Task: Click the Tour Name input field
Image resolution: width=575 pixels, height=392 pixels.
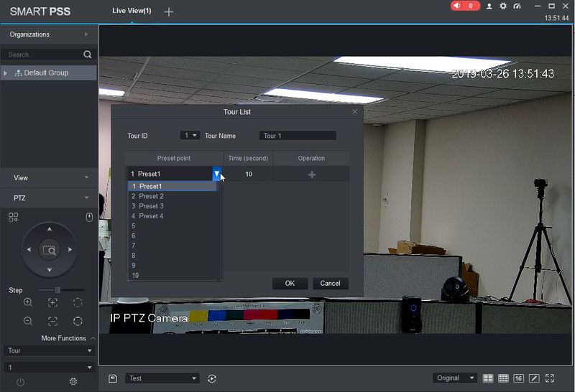Action: coord(298,136)
